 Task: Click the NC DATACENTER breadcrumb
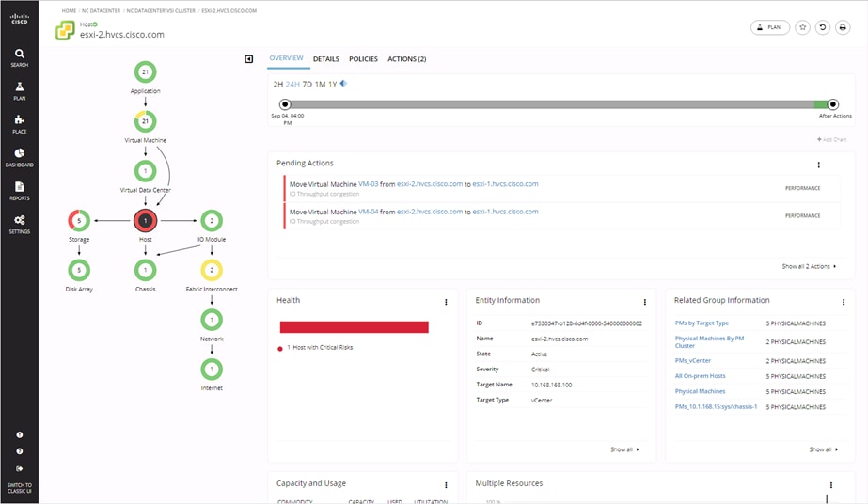tap(102, 10)
